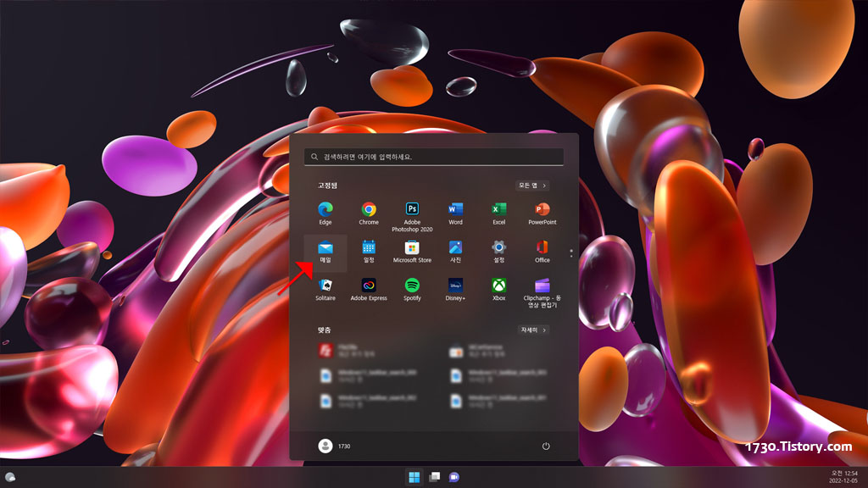Show more recommended with 자세히 button
Image resolution: width=868 pixels, height=488 pixels.
point(534,330)
